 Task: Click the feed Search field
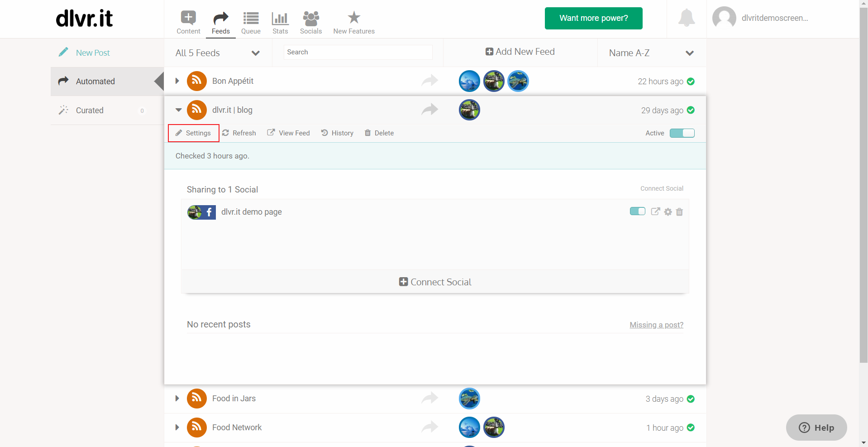(358, 52)
